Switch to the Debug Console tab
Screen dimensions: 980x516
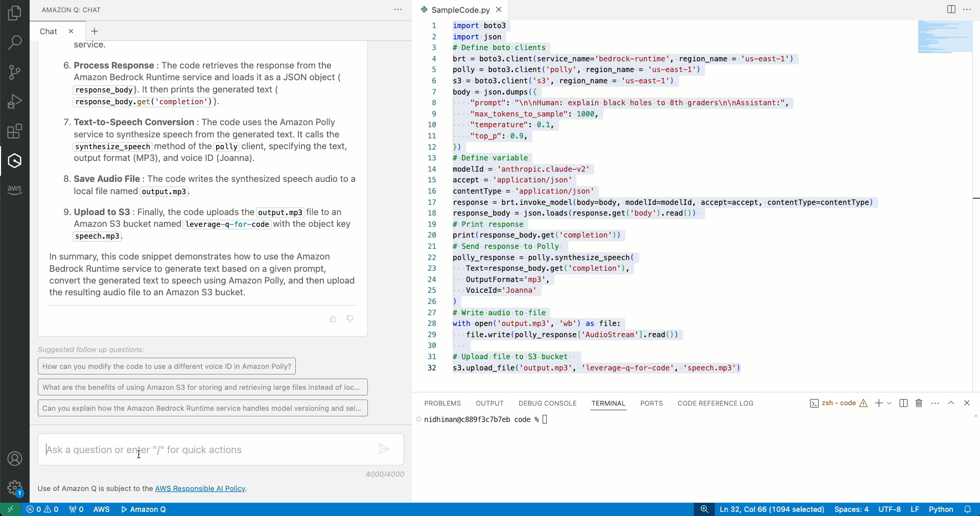547,403
